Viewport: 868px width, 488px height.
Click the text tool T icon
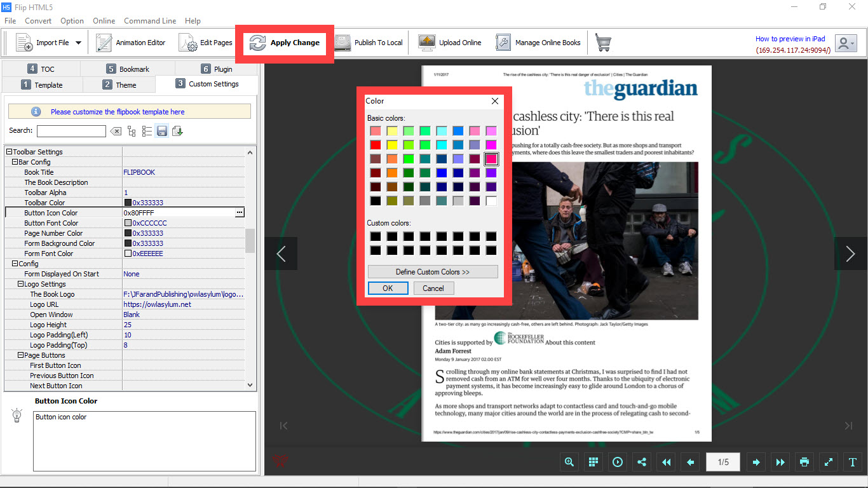pyautogui.click(x=853, y=462)
